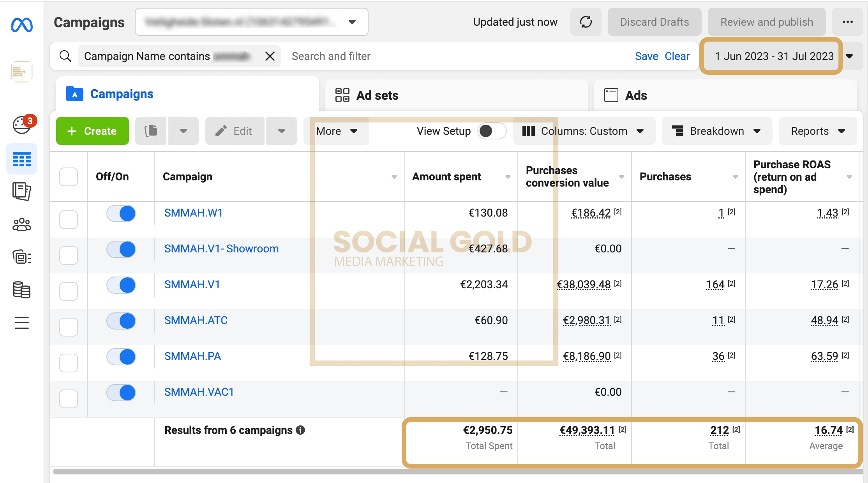Open the More dropdown menu

[x=337, y=131]
